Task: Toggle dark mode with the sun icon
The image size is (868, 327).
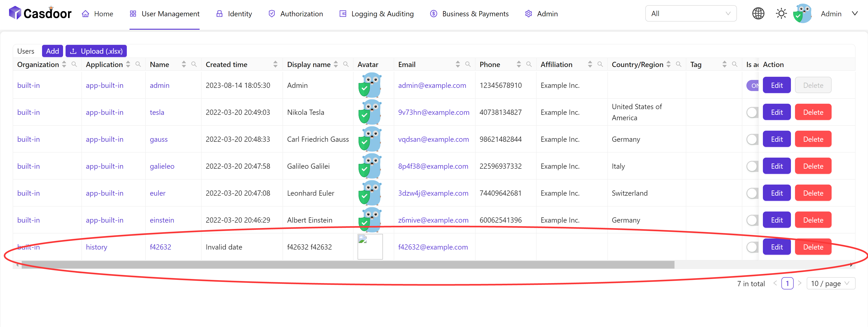Action: tap(781, 13)
